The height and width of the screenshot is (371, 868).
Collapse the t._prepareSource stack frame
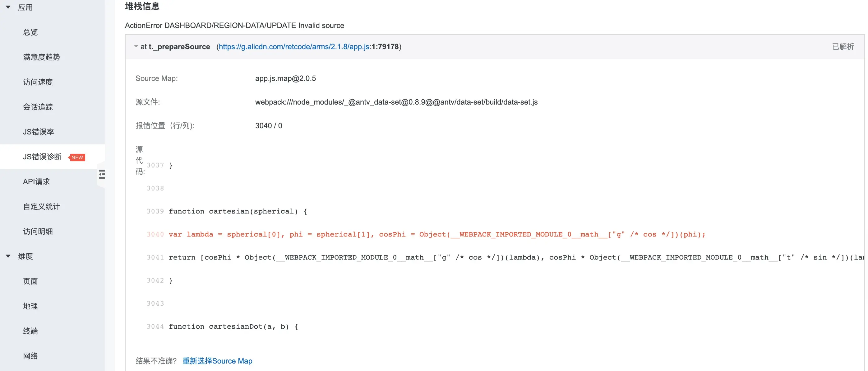tap(136, 47)
